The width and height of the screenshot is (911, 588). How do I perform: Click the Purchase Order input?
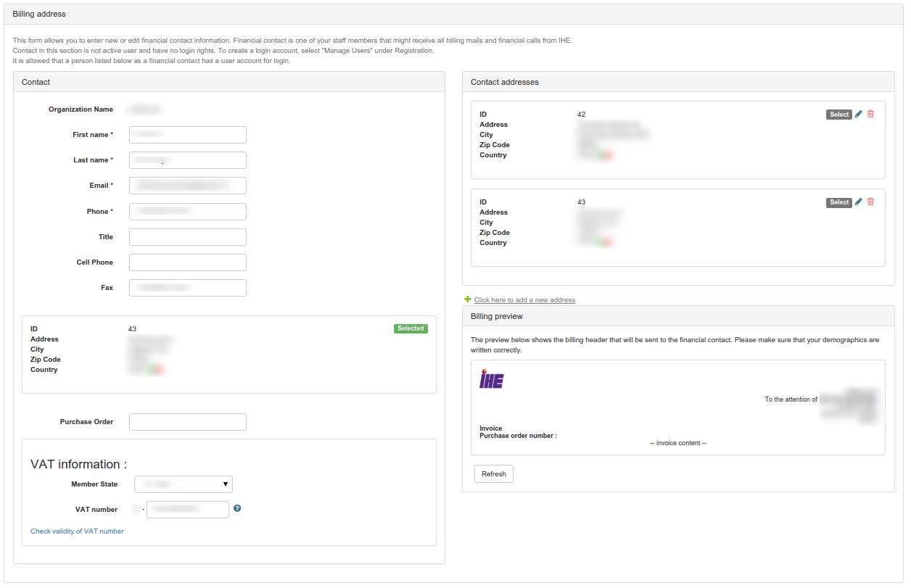[x=188, y=422]
